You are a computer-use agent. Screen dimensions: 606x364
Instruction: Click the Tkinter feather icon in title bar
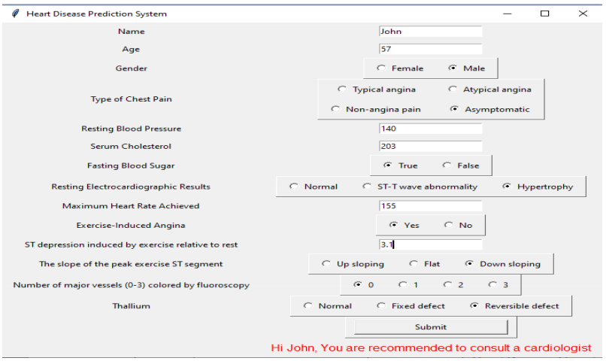(15, 14)
